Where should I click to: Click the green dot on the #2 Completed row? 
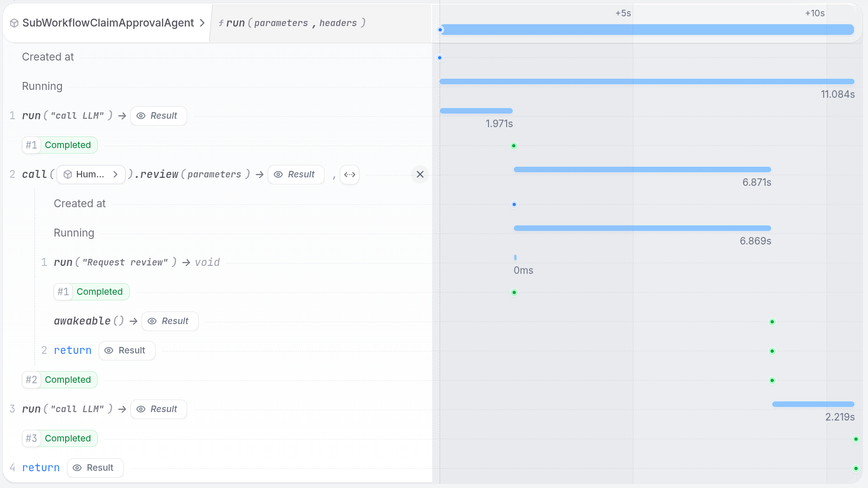[x=772, y=380]
